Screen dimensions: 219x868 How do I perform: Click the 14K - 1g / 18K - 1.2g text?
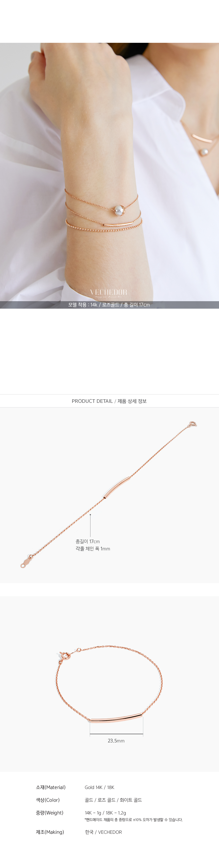[105, 813]
